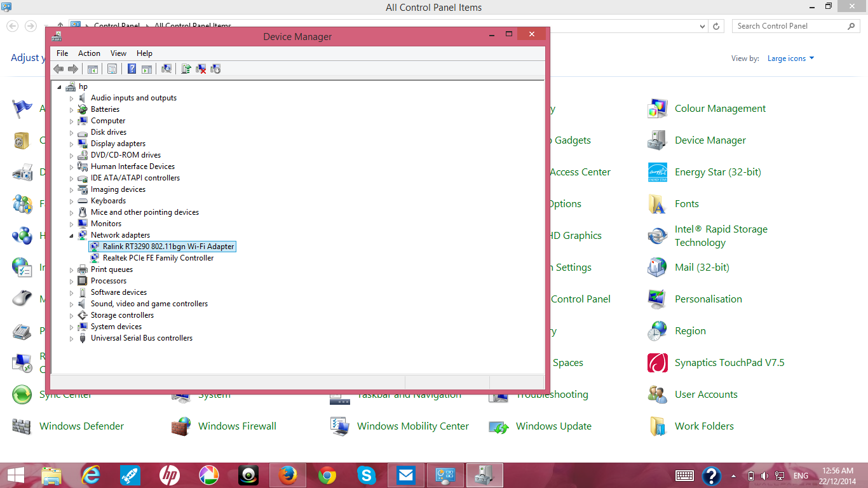This screenshot has height=488, width=868.
Task: Scan for hardware changes using toolbar icon
Action: [x=166, y=69]
